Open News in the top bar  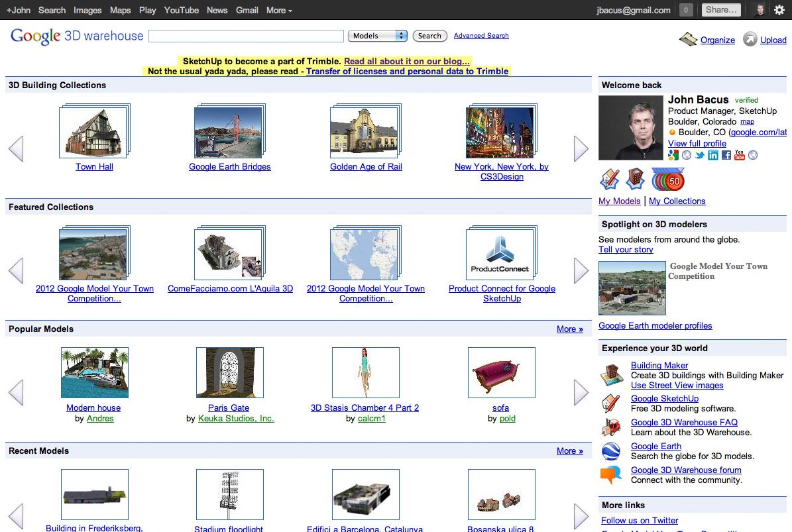[x=217, y=10]
